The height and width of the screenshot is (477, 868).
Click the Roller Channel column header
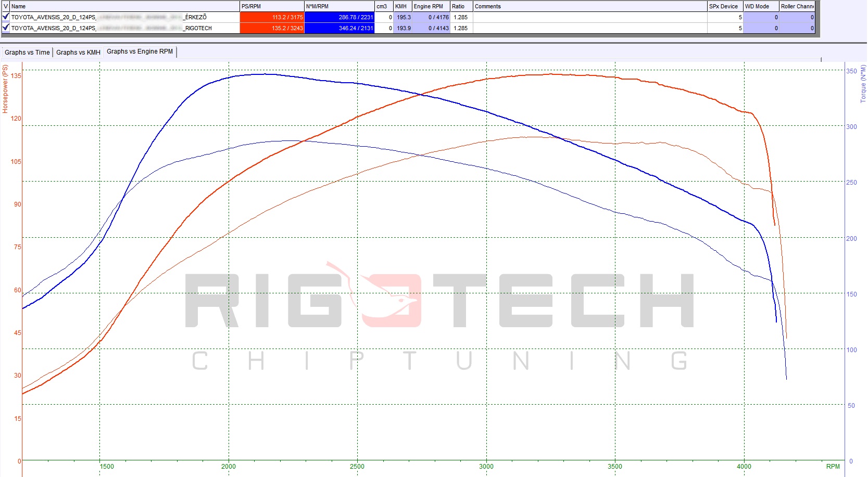click(797, 6)
